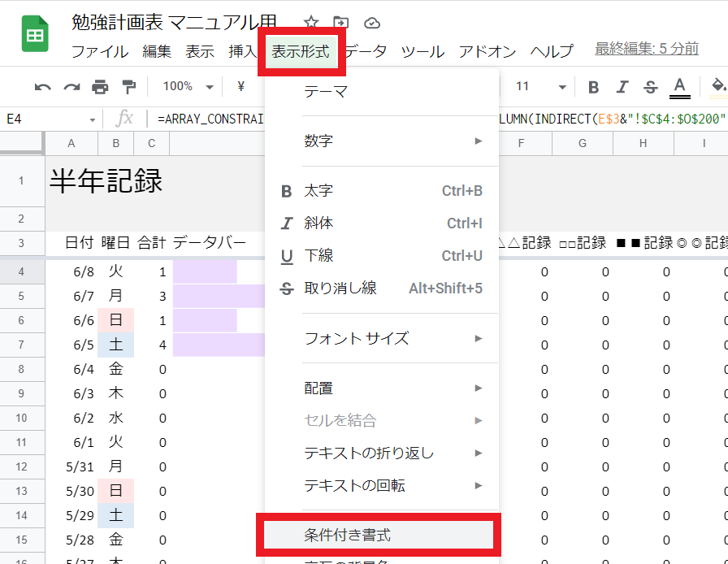Choose テーマ in the format menu

[326, 92]
